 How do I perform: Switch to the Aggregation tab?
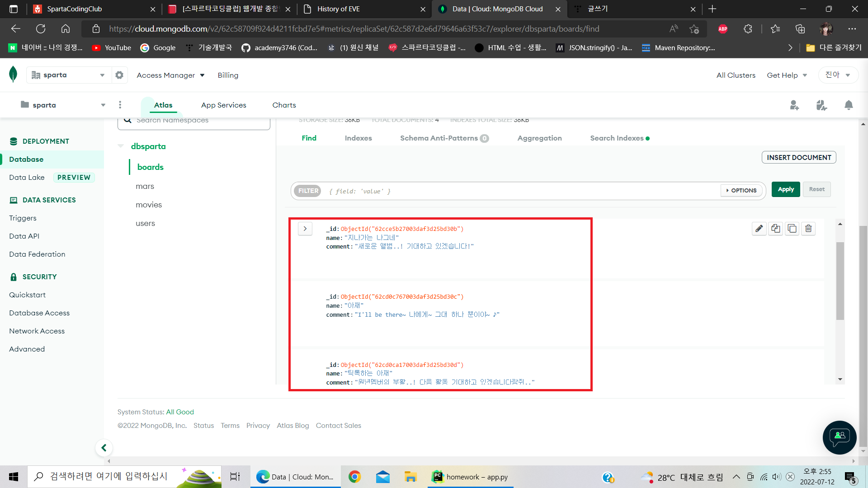pyautogui.click(x=539, y=138)
